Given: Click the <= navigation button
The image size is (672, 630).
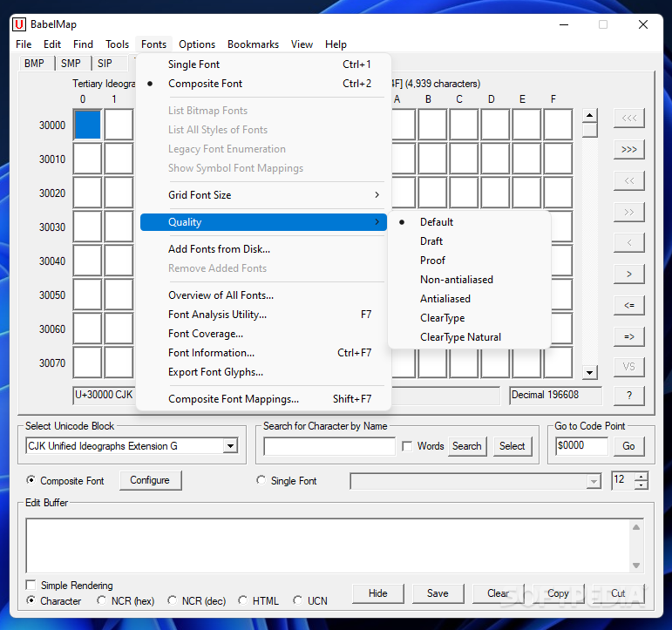Looking at the screenshot, I should click(x=628, y=306).
